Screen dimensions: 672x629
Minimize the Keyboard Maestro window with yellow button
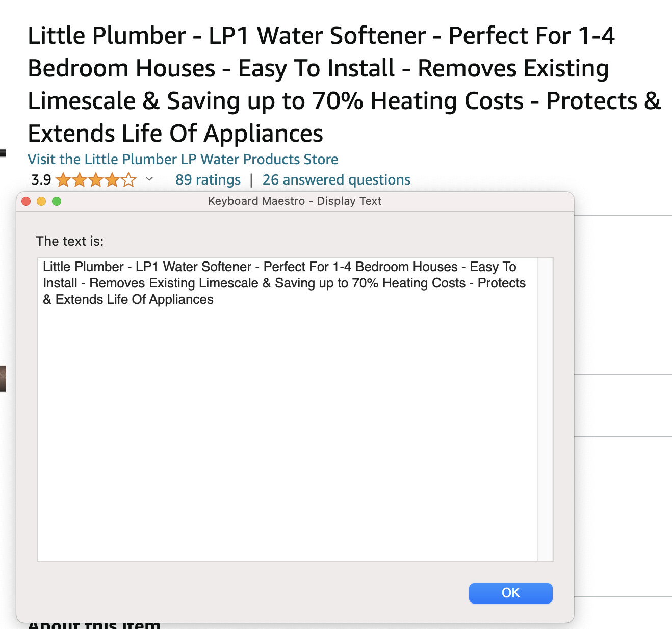pos(41,201)
